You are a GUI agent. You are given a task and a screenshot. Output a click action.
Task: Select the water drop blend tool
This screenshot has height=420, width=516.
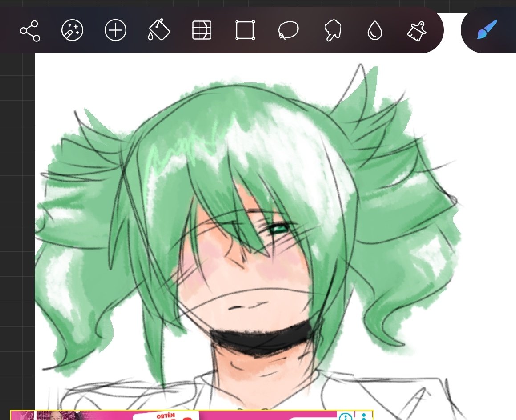374,30
